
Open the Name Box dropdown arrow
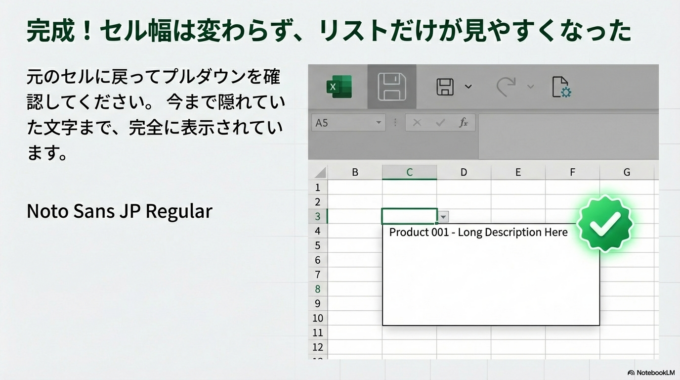click(378, 123)
